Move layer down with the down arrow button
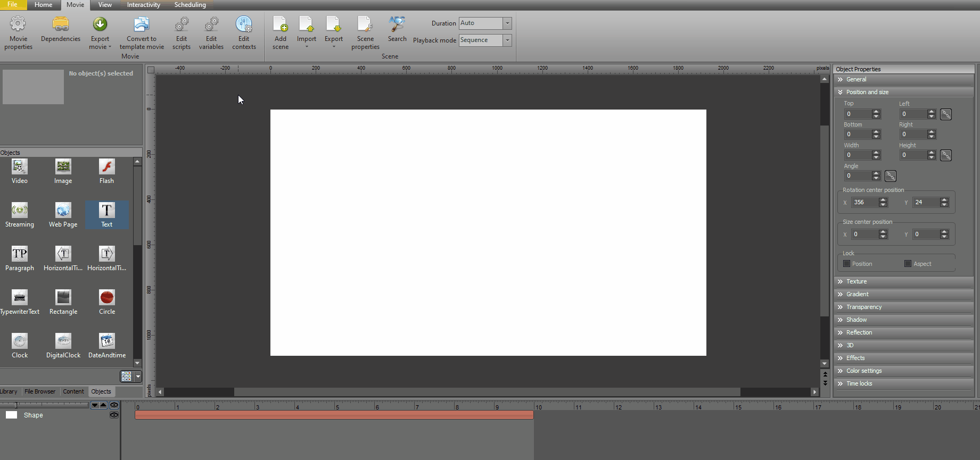Screen dimensions: 980x460 point(94,405)
